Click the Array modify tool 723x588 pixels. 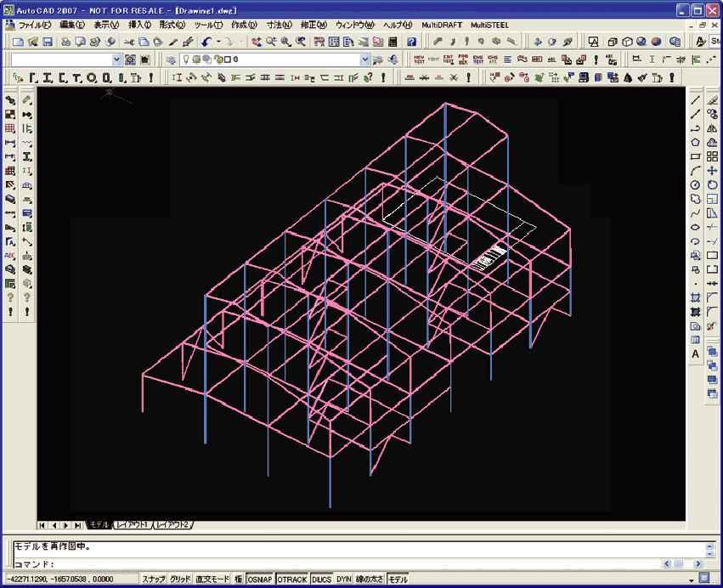click(712, 157)
